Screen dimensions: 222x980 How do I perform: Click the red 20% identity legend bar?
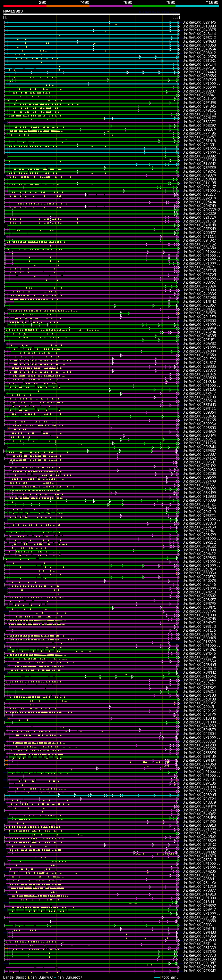coord(25,7)
